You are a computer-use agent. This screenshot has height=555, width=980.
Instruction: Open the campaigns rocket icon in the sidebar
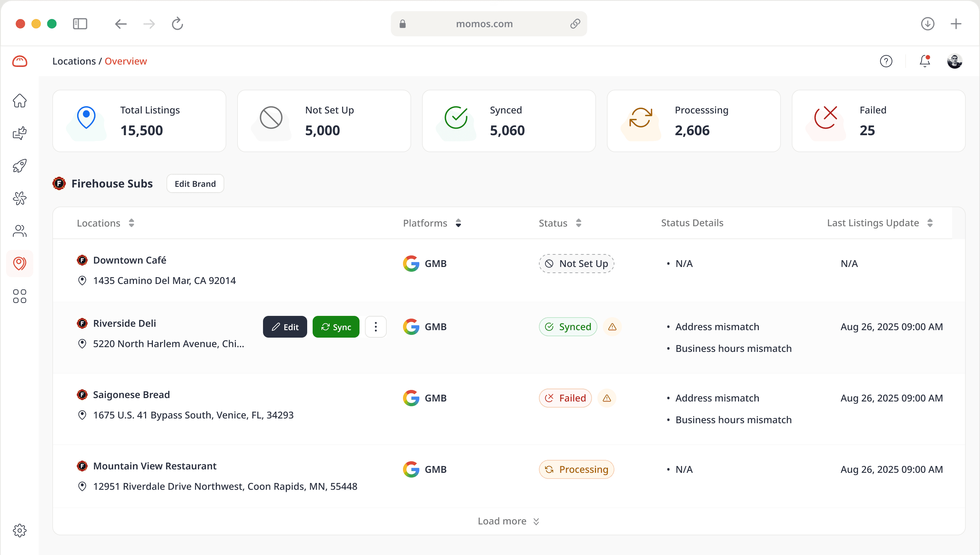click(x=19, y=165)
